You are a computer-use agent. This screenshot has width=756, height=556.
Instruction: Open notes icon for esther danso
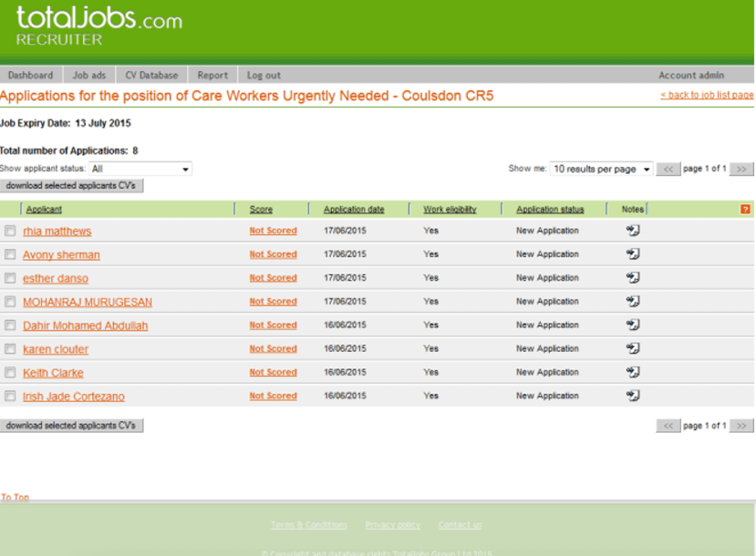(632, 278)
